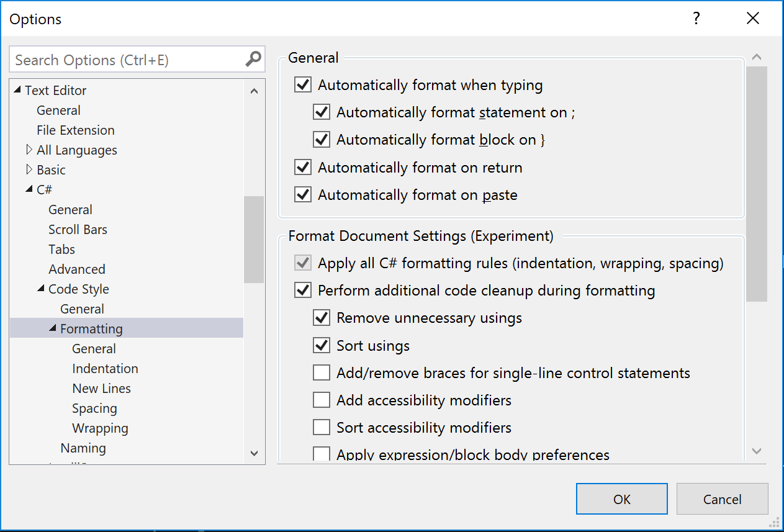Open the Wrapping formatting settings

tap(100, 428)
